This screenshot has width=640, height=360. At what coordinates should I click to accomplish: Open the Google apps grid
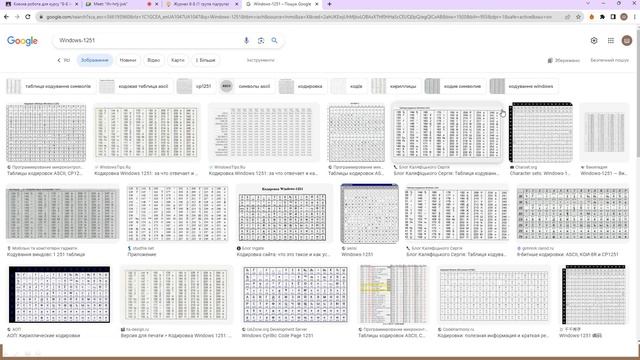coord(611,40)
